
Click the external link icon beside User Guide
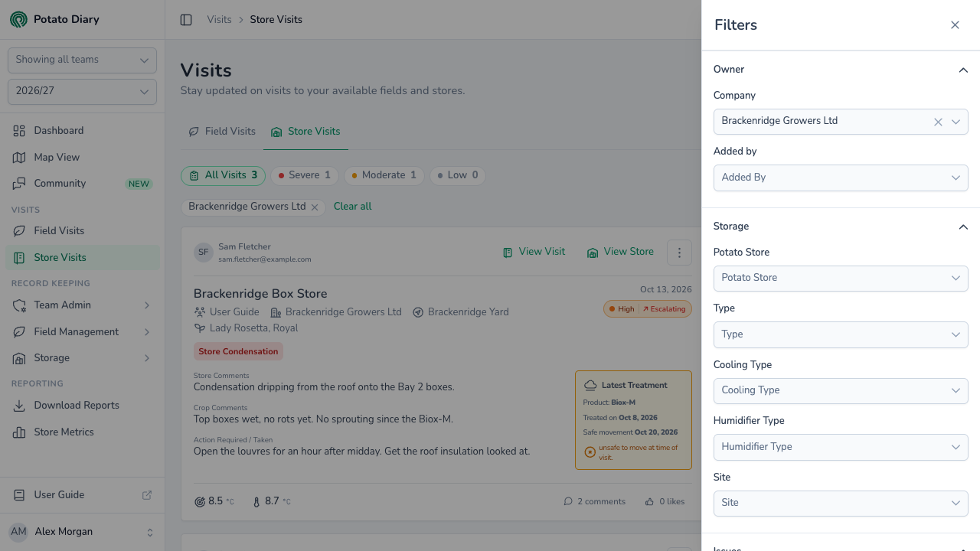pyautogui.click(x=147, y=495)
